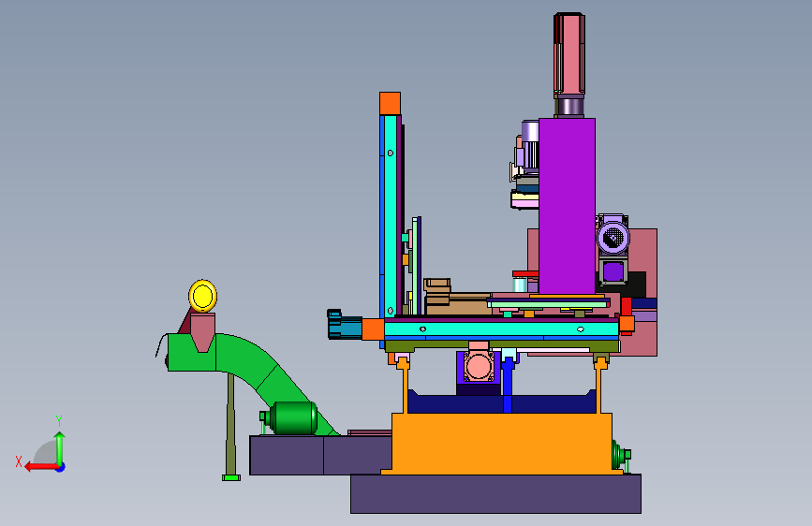Select the bottom dark purple floor slab

tap(495, 494)
